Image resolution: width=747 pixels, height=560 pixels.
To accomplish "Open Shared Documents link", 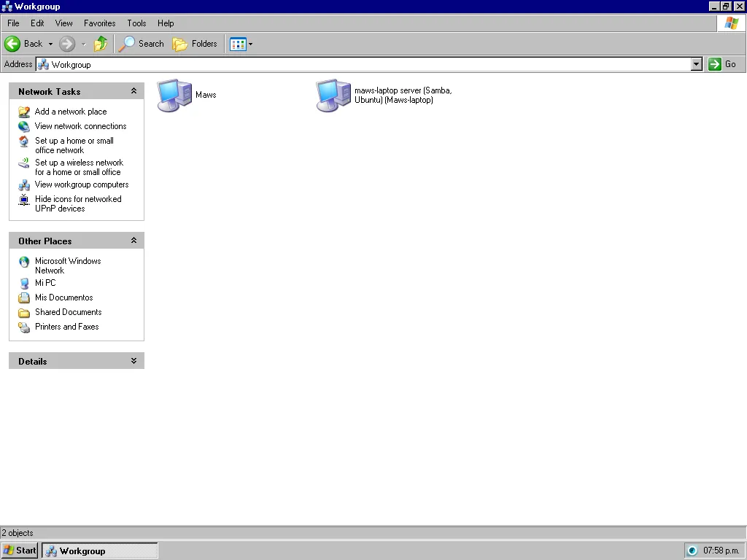I will tap(68, 312).
